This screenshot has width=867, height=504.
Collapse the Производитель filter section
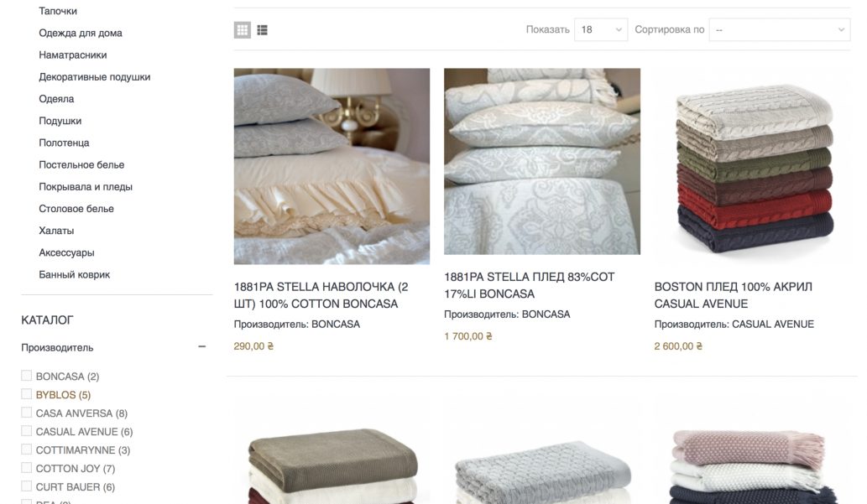[201, 347]
